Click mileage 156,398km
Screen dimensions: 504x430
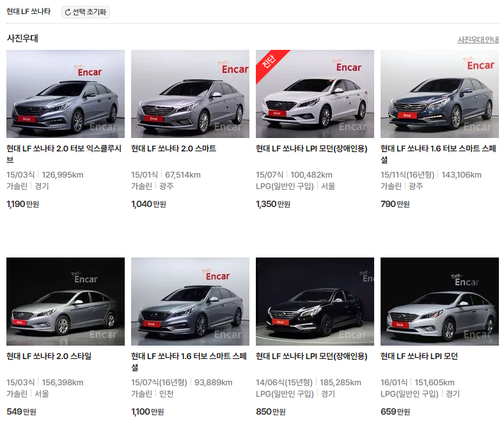point(62,383)
